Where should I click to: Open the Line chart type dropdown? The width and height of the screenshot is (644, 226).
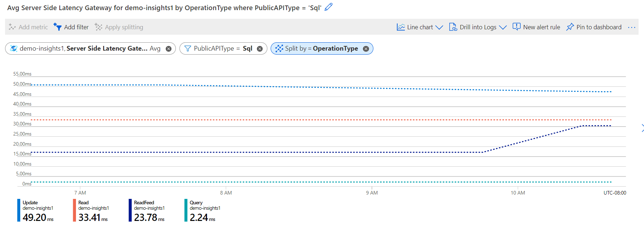point(420,27)
